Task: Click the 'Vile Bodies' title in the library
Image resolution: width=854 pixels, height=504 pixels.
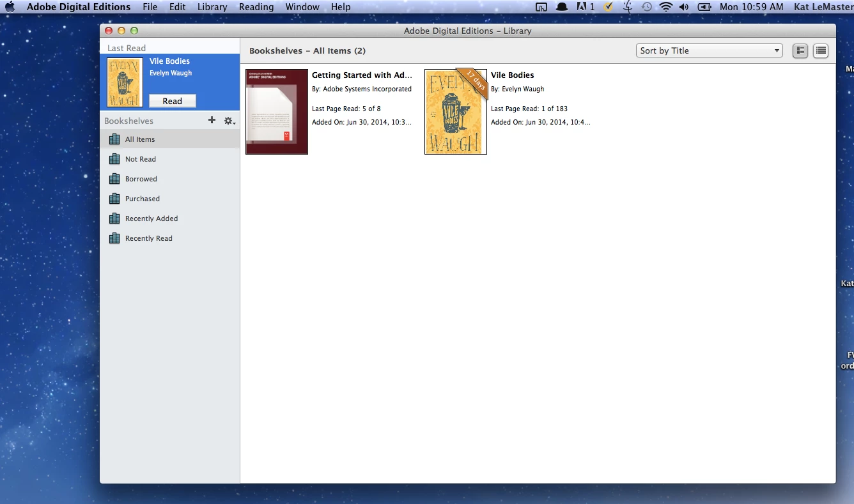Action: pyautogui.click(x=513, y=75)
